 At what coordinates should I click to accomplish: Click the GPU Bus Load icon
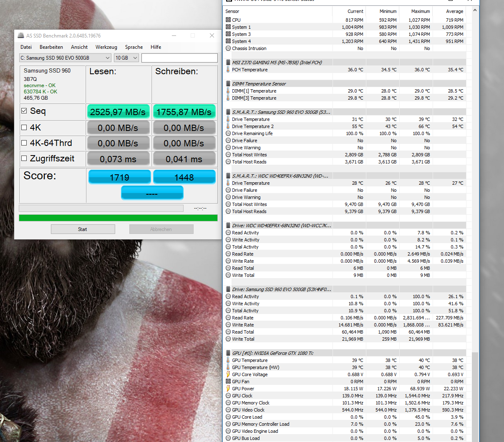click(x=228, y=438)
